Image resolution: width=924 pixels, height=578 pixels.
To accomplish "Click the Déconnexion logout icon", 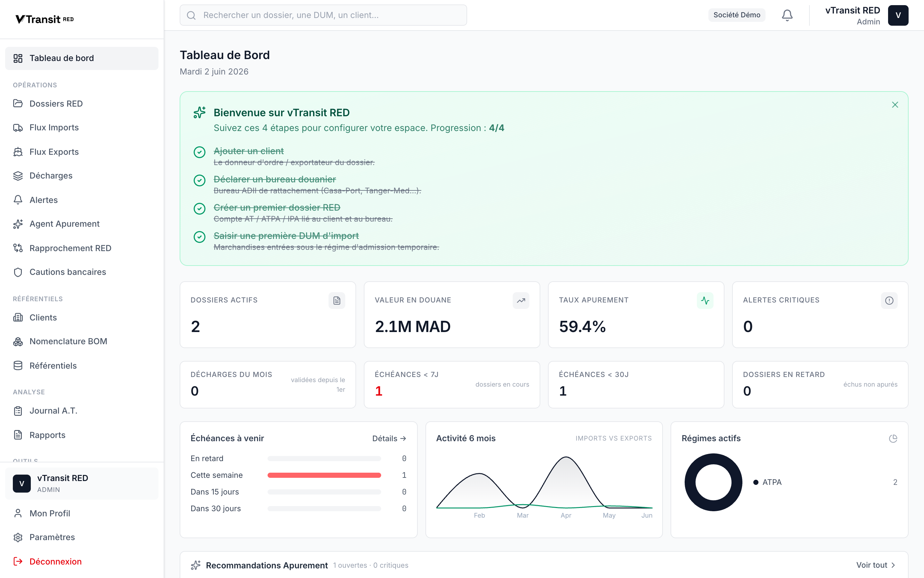I will 18,562.
